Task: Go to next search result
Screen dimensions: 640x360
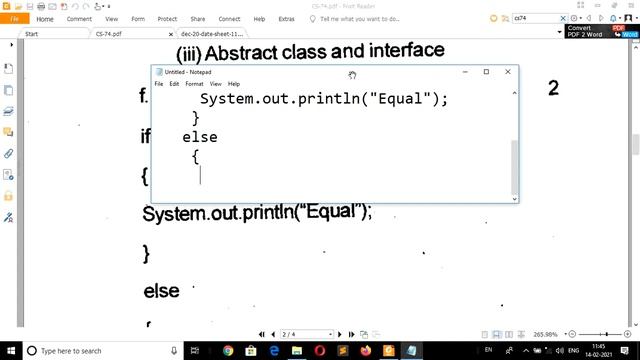Action: [601, 18]
